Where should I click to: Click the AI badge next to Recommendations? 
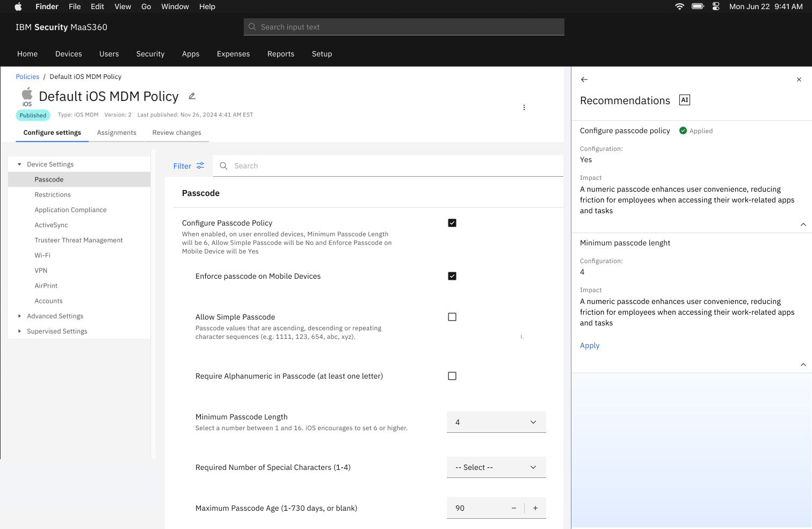click(684, 100)
